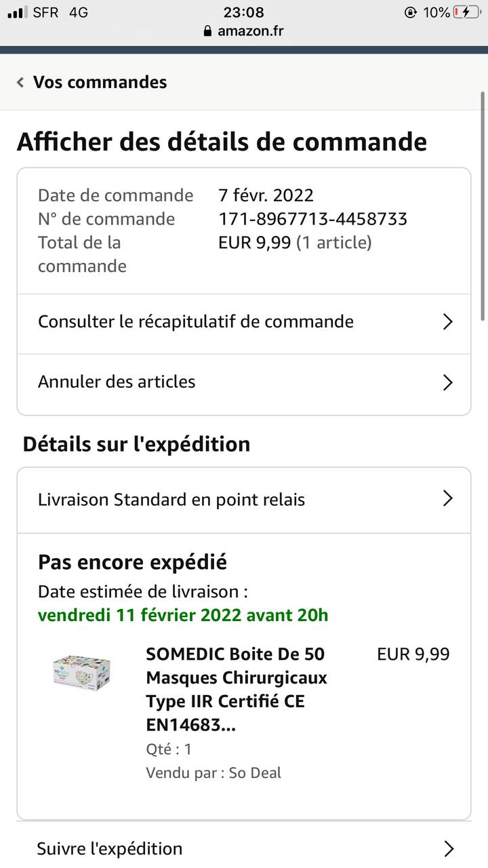Tap the cellular signal bars icon
Viewport: 488px width, 868px height.
[x=18, y=12]
